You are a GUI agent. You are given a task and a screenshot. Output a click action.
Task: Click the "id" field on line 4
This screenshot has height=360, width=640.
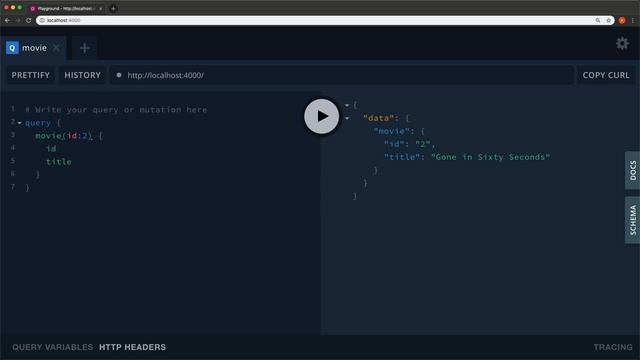(51, 149)
